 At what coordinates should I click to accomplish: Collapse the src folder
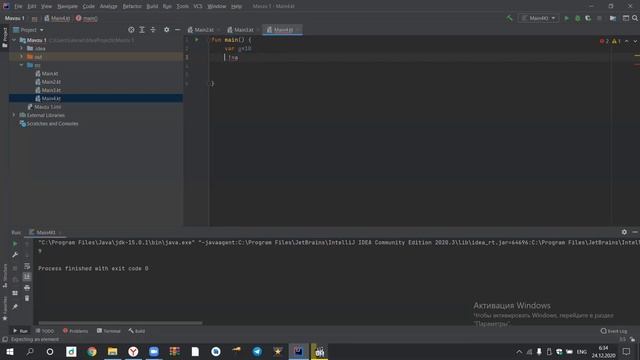tap(22, 65)
